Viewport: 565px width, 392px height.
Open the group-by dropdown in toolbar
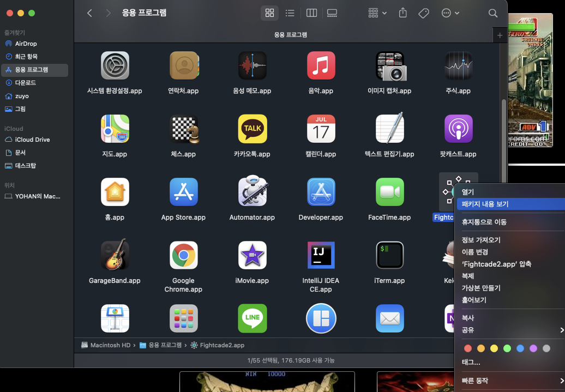coord(377,13)
